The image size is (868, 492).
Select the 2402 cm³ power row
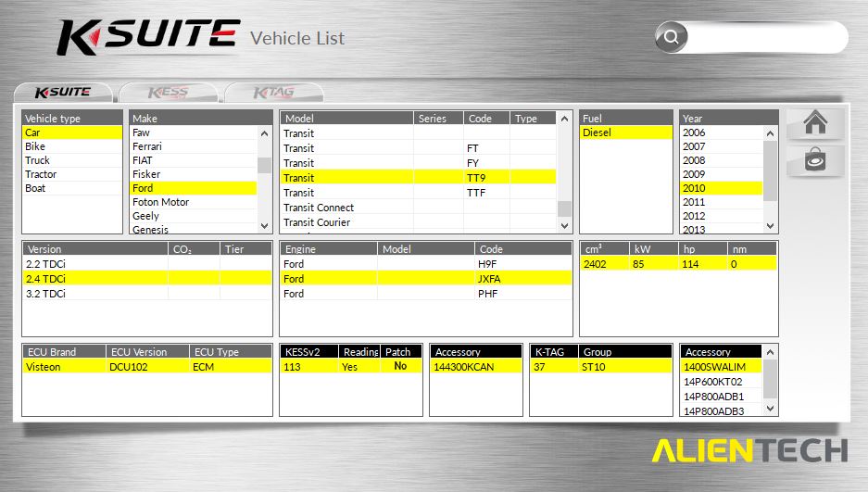pyautogui.click(x=679, y=264)
